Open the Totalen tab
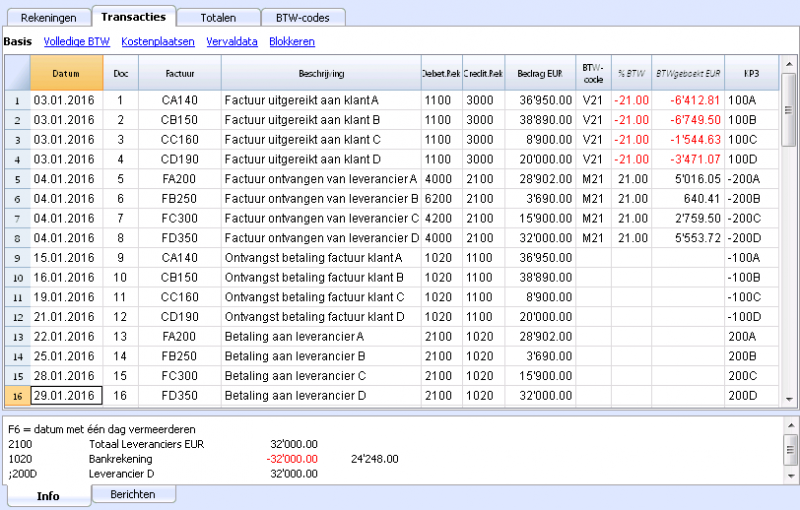This screenshot has height=510, width=800. [218, 17]
